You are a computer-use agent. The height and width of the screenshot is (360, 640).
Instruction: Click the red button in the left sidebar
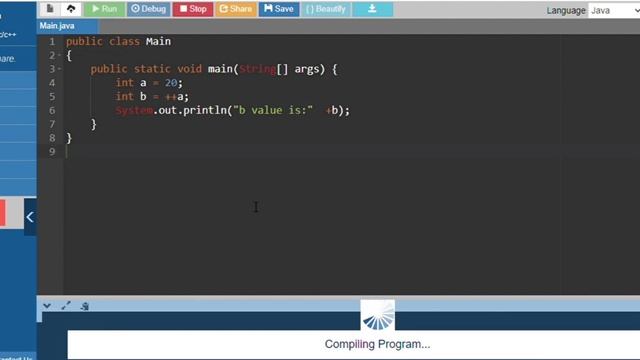click(x=2, y=212)
